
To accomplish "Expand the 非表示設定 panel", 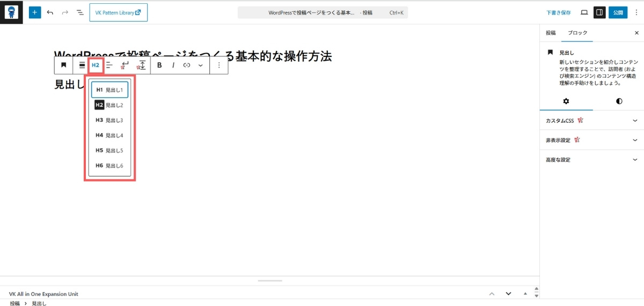I will coord(591,140).
